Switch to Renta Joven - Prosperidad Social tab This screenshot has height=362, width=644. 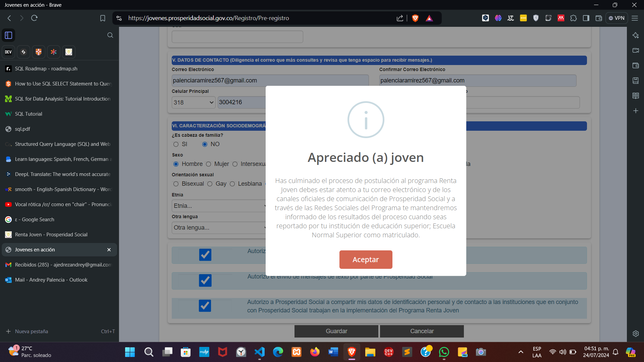pos(51,235)
